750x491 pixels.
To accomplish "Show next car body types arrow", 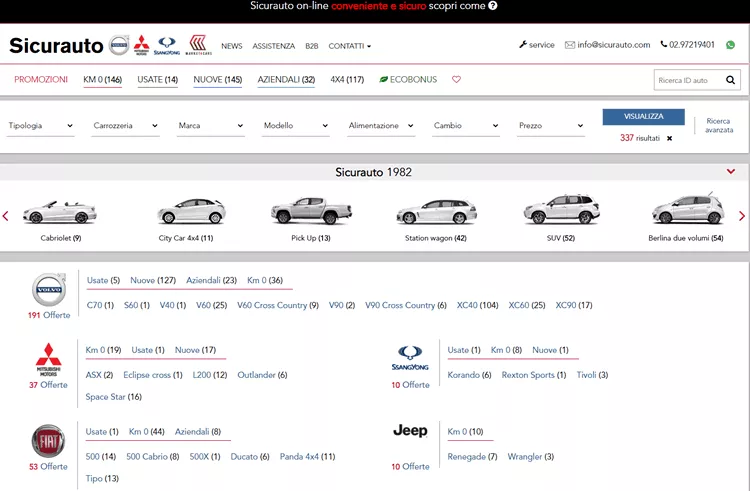I will pyautogui.click(x=742, y=216).
